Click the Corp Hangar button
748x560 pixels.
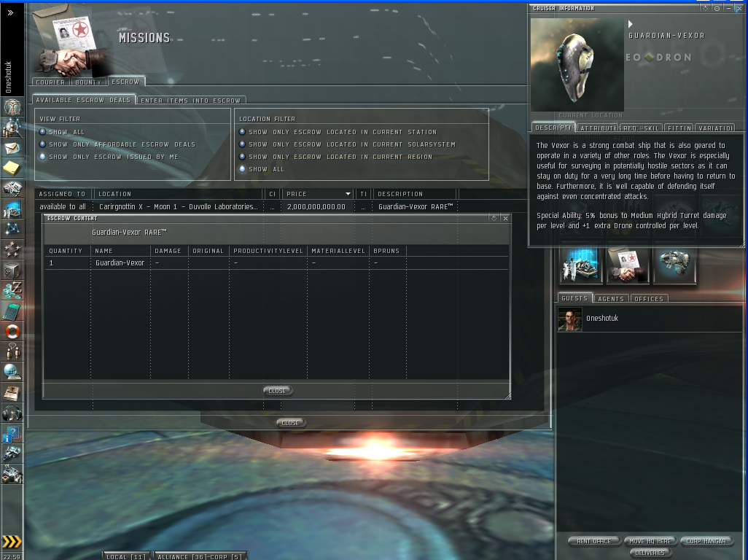coord(706,541)
